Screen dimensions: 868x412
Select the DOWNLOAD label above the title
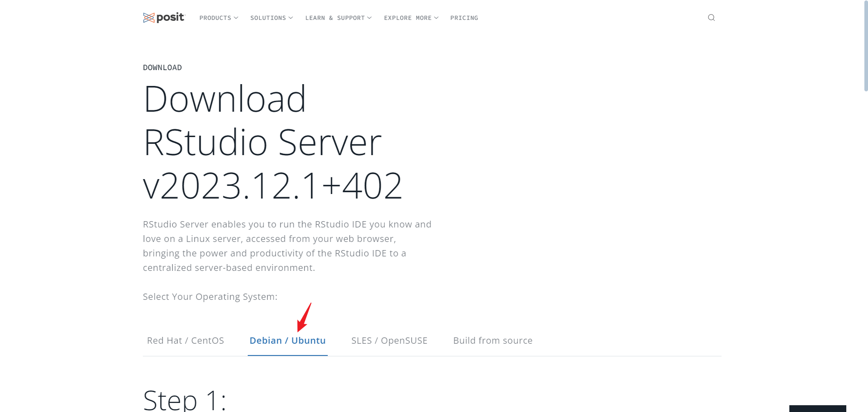click(x=162, y=67)
